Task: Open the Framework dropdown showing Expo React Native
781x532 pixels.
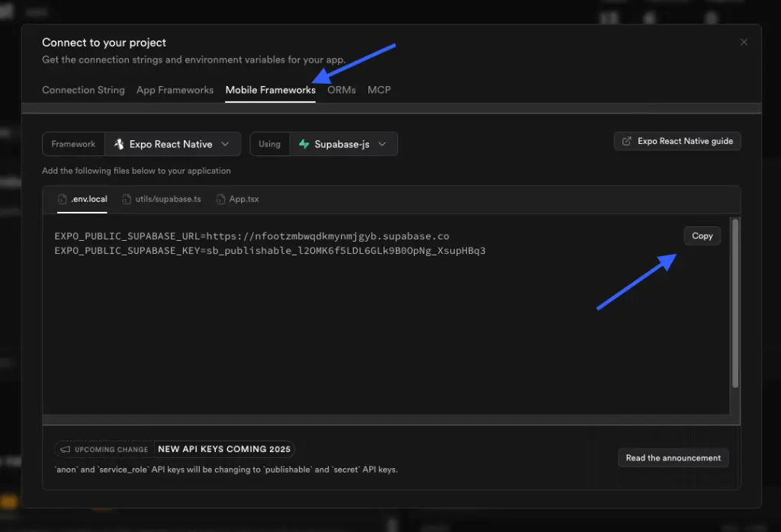Action: 173,143
